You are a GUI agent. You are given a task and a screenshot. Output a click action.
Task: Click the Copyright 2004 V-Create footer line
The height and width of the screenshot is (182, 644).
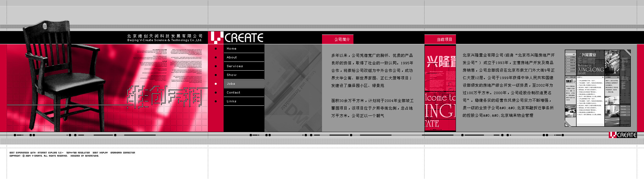click(54, 156)
